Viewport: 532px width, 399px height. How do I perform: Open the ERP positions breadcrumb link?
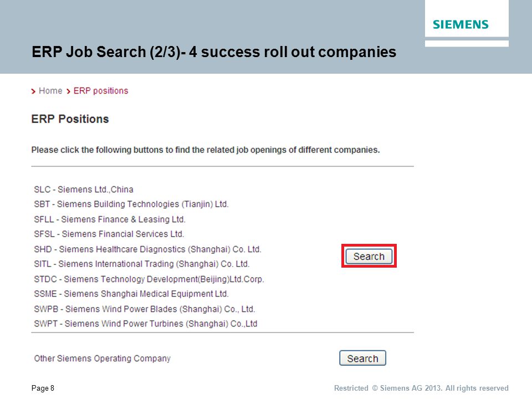[101, 91]
